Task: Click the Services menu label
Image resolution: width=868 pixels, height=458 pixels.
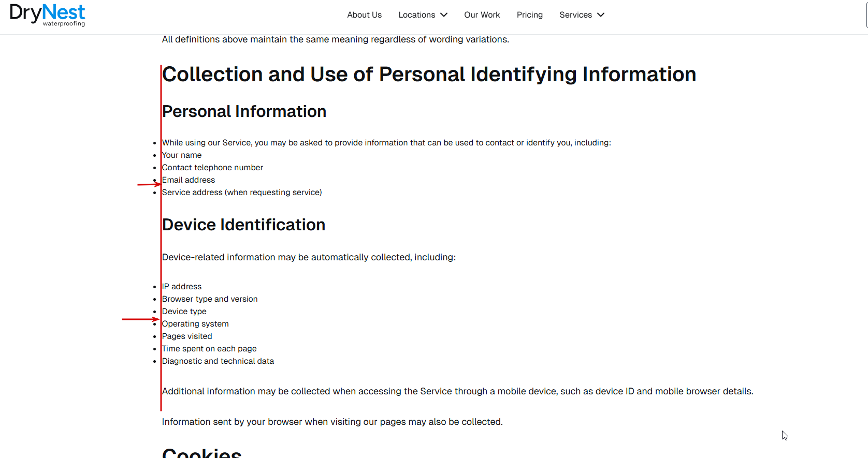Action: (x=575, y=15)
